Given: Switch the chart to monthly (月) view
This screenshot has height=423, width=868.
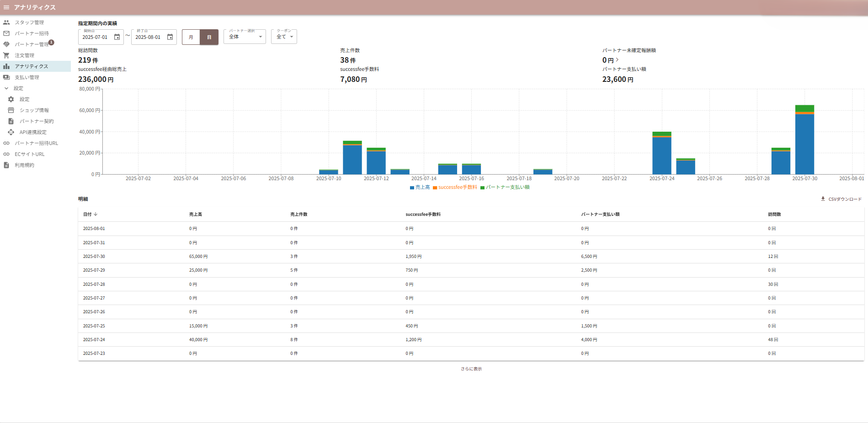Looking at the screenshot, I should tap(191, 37).
